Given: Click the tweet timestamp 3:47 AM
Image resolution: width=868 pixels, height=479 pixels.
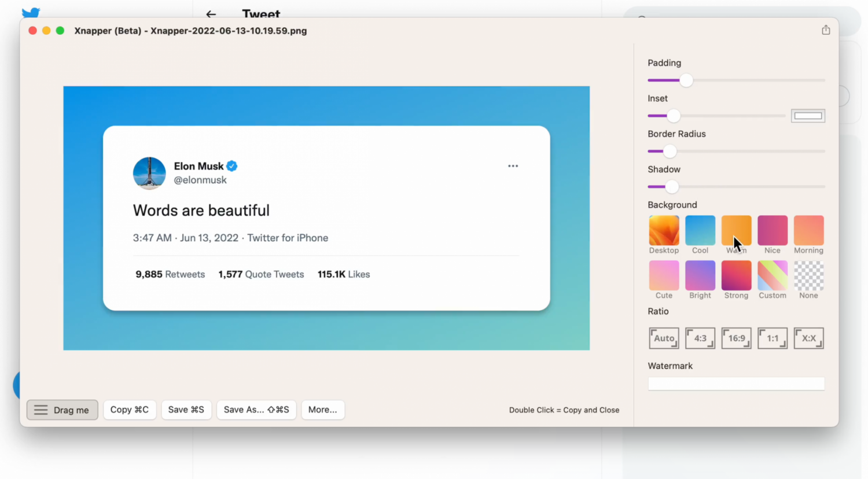Looking at the screenshot, I should (152, 238).
